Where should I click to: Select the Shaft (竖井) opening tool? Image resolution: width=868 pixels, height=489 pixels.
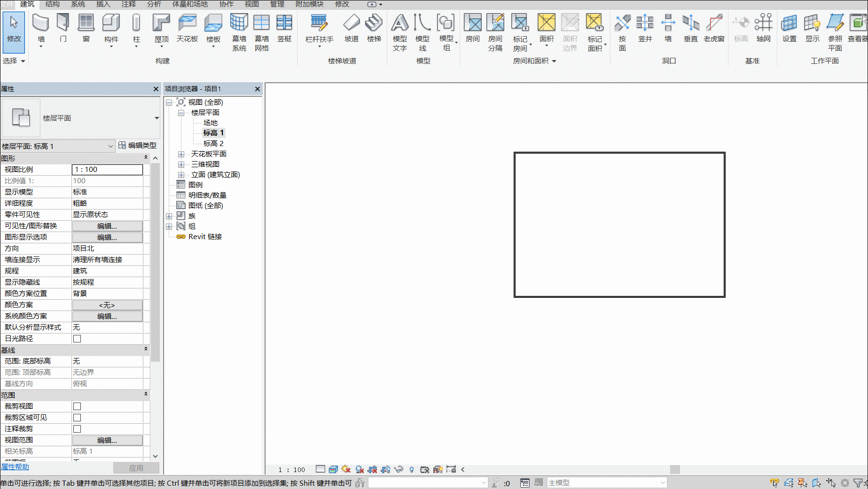[x=645, y=28]
